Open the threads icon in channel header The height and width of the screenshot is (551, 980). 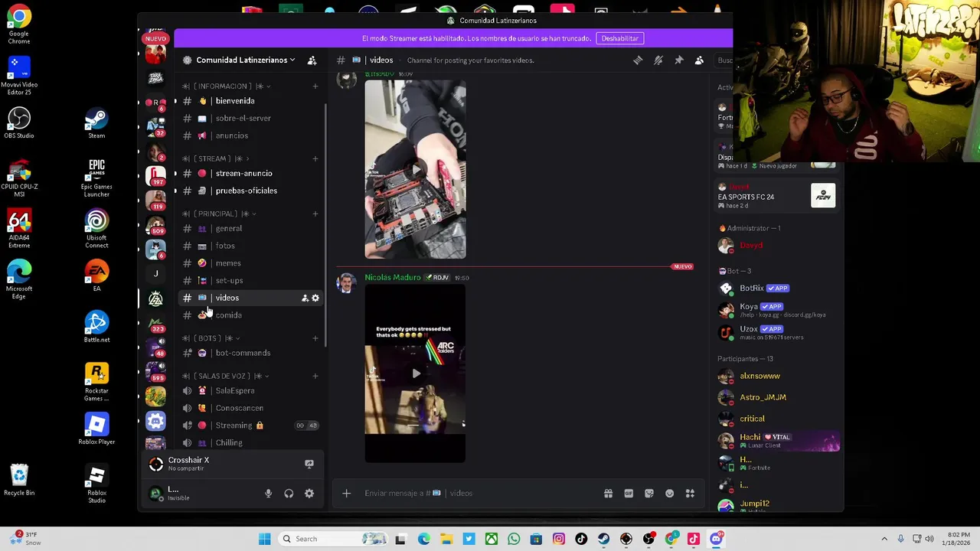point(638,60)
